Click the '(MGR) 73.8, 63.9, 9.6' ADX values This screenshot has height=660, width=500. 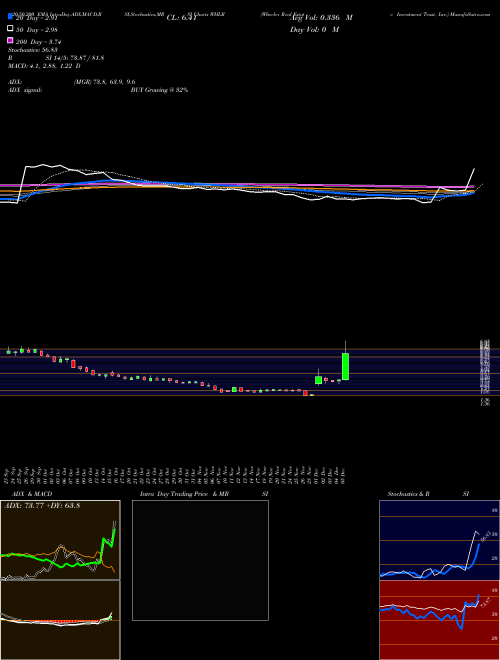coord(104,82)
